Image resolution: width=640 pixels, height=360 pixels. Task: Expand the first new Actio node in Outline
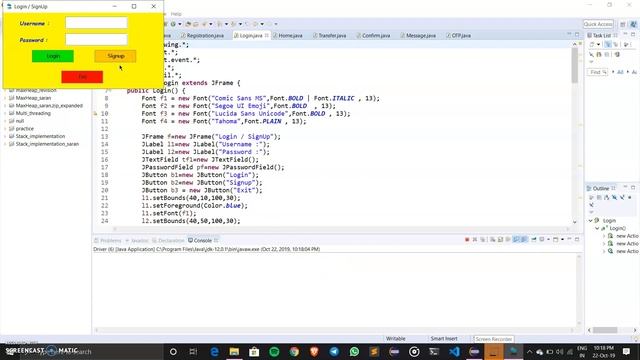pos(604,236)
